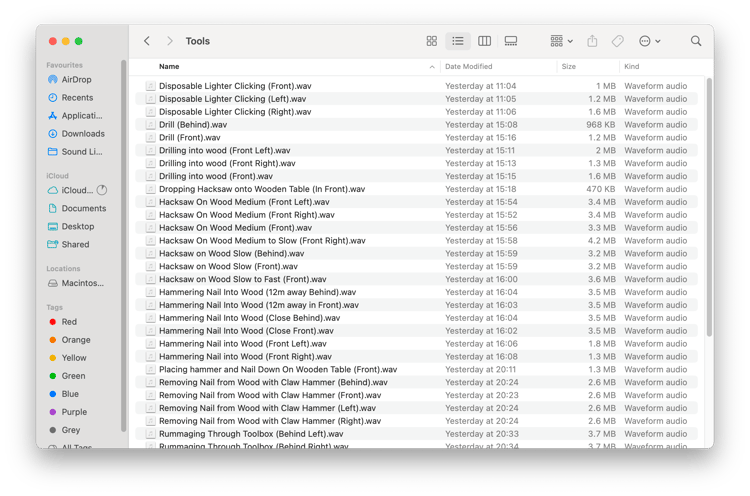This screenshot has height=496, width=750.
Task: Click file icon of Hacksaw On Wood Medium (Front).wav
Action: click(150, 228)
